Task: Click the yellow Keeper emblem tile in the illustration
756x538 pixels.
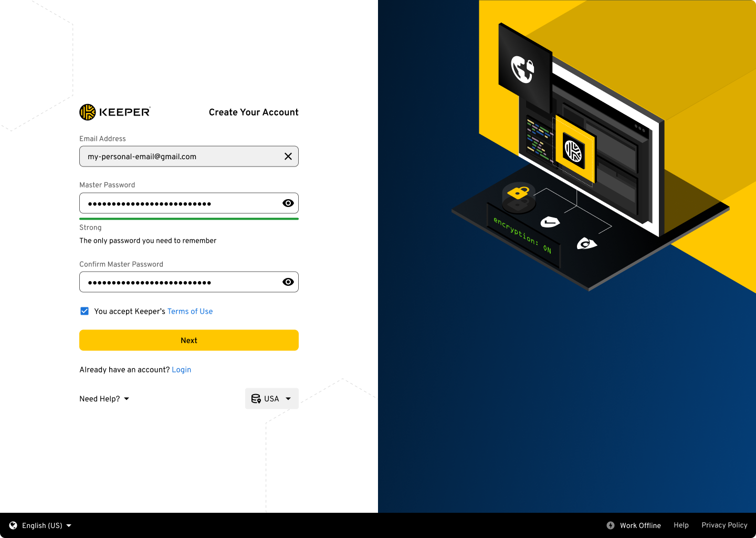Action: point(574,150)
